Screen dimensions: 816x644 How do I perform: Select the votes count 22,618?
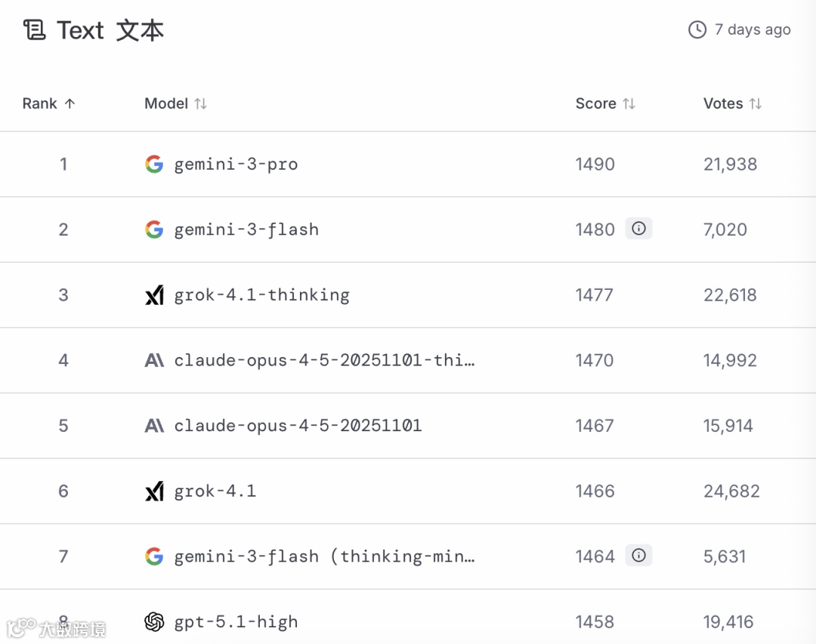point(730,295)
